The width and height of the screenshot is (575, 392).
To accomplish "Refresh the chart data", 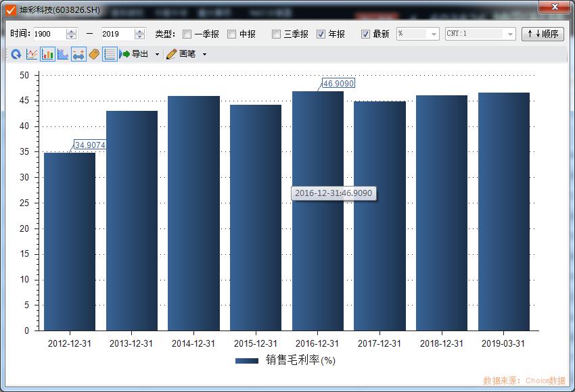I will pyautogui.click(x=16, y=54).
